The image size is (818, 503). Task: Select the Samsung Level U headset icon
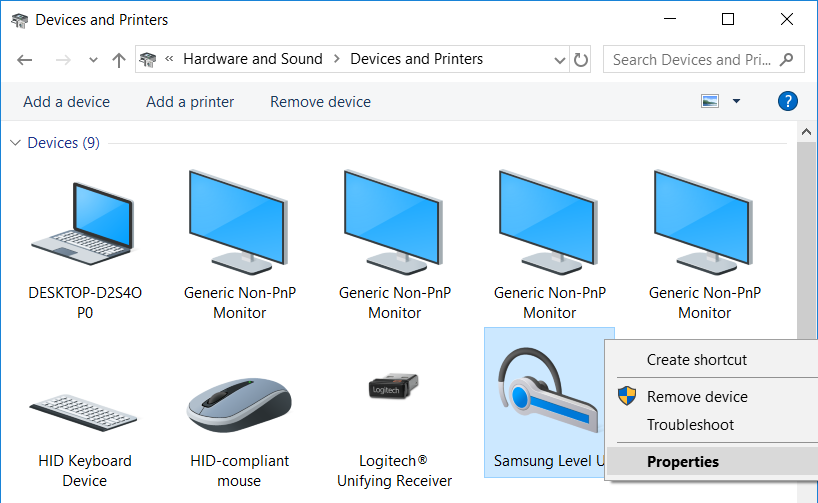coord(548,390)
